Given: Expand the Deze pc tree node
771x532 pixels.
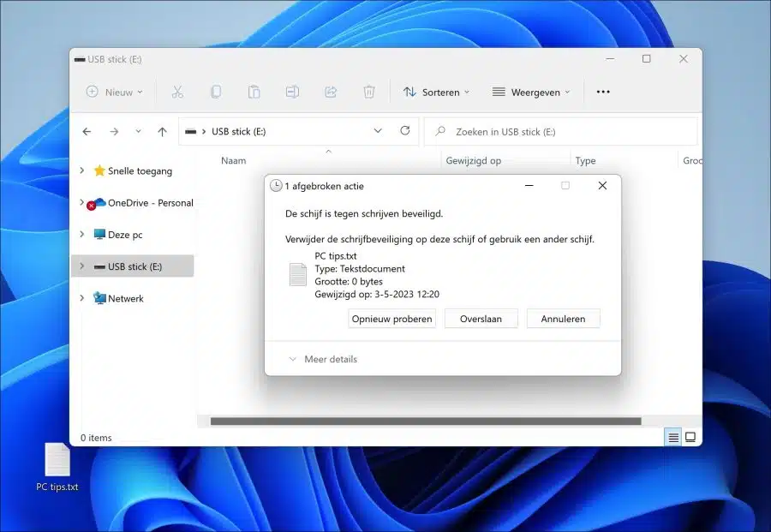Looking at the screenshot, I should click(x=81, y=234).
